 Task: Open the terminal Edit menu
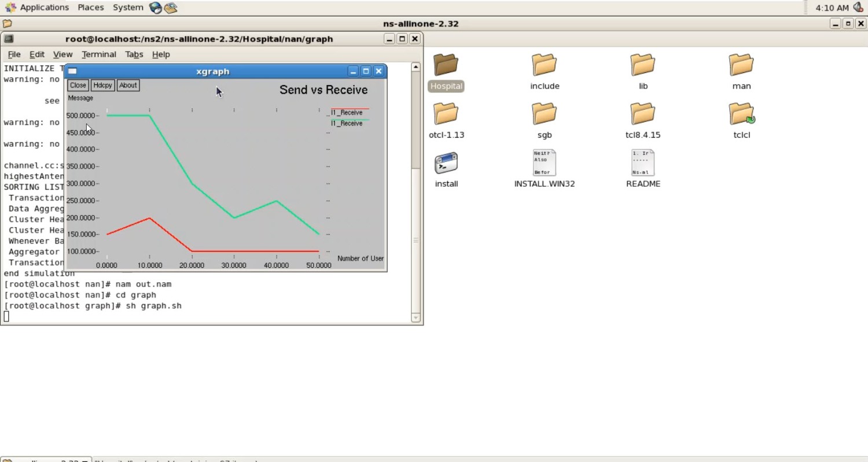coord(36,54)
